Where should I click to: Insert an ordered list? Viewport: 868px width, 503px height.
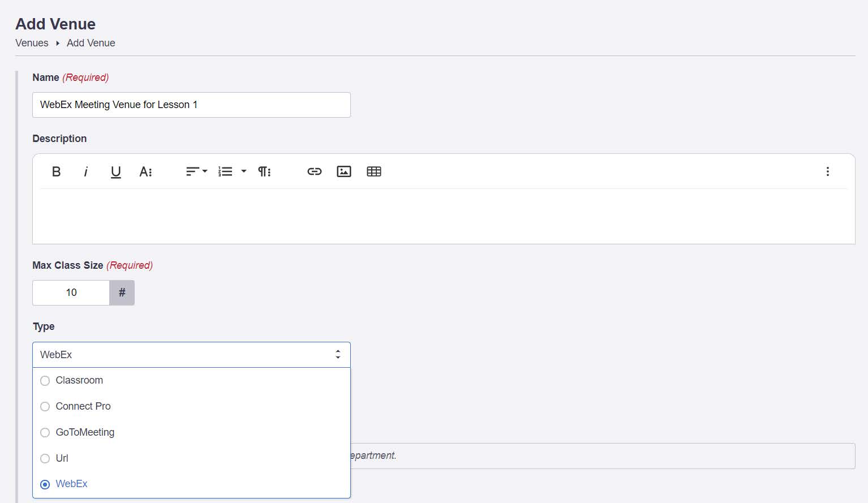225,171
